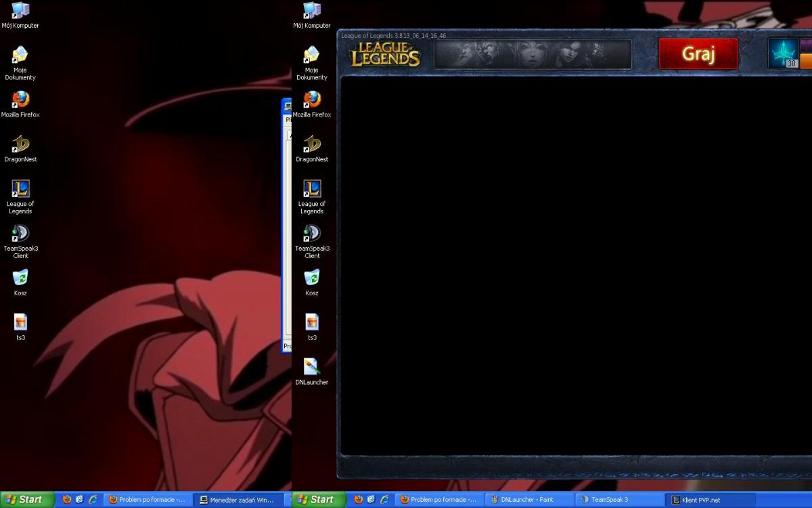
Task: Switch to Klient PVP.net taskbar button
Action: pos(710,500)
